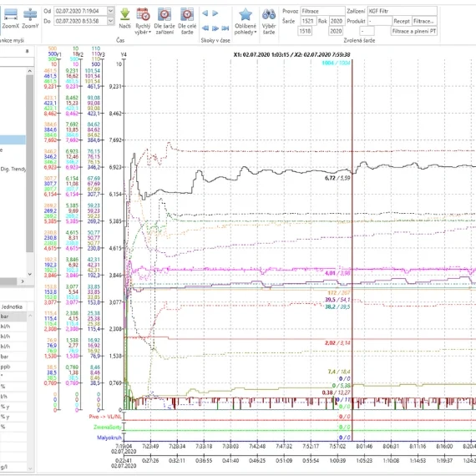The height and width of the screenshot is (476, 476).
Task: Click the Y2 axis label
Action: click(81, 54)
